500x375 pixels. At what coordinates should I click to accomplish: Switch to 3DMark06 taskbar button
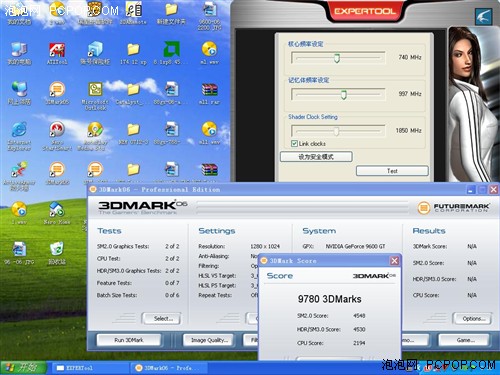(x=169, y=368)
